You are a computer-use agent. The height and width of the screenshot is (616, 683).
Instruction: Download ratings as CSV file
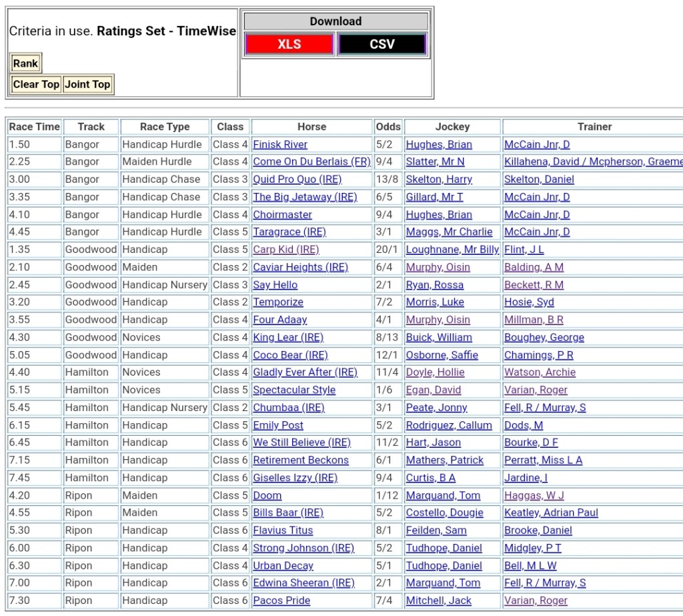[x=382, y=45]
